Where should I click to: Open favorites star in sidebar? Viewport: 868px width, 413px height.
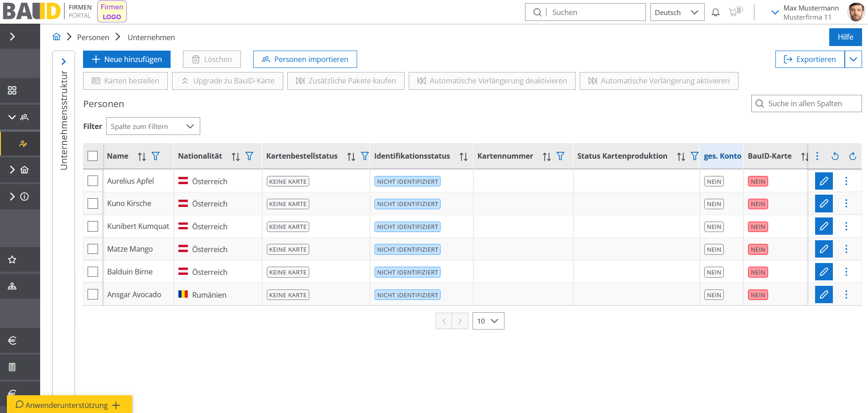pos(12,260)
